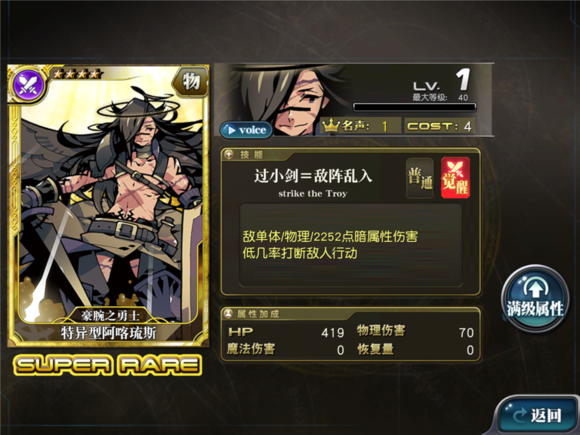This screenshot has width=580, height=435.
Task: Select the character face portrait
Action: click(x=292, y=99)
